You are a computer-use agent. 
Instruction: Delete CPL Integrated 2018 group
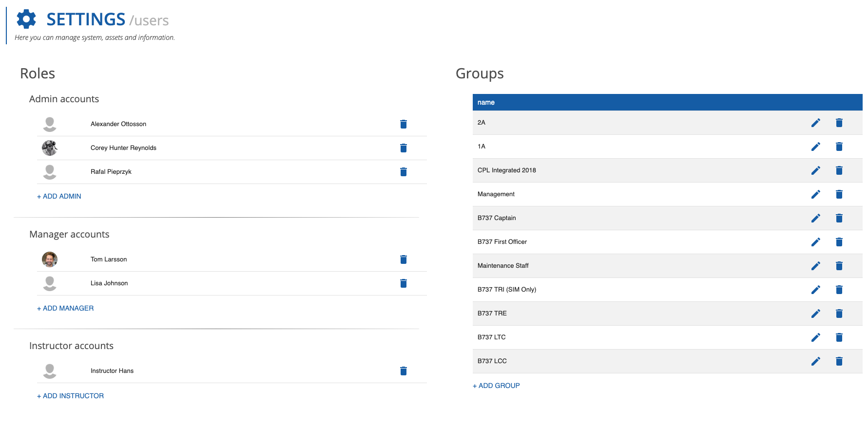point(839,170)
